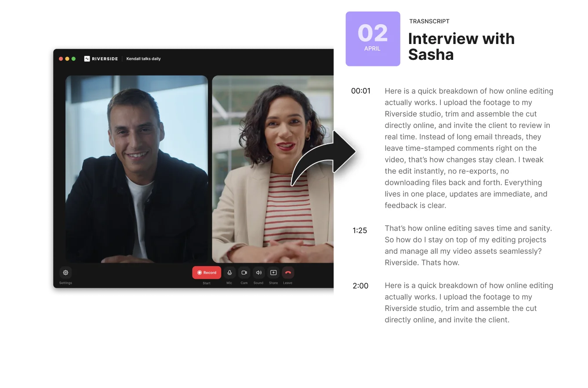The height and width of the screenshot is (388, 588).
Task: Select the Kendall talks daily studio title
Action: coord(144,59)
